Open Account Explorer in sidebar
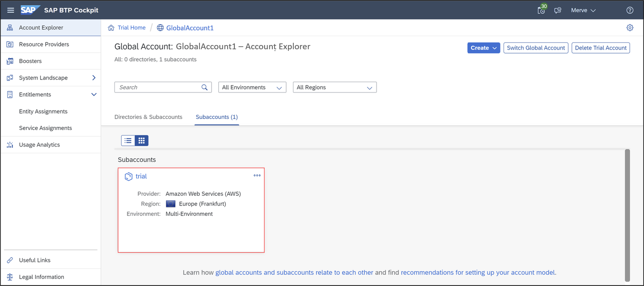 pos(51,28)
